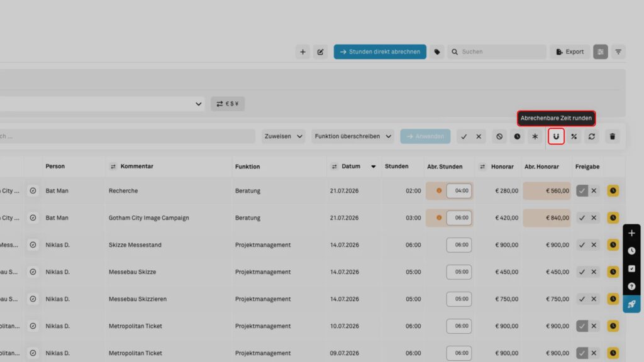
Task: Reject the Gotham City Image Campaign row
Action: coord(594,217)
